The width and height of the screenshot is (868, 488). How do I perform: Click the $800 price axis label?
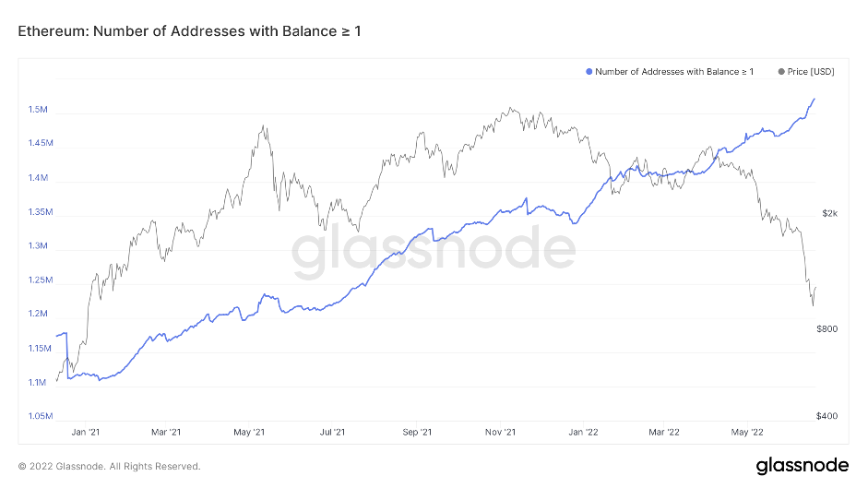(826, 329)
